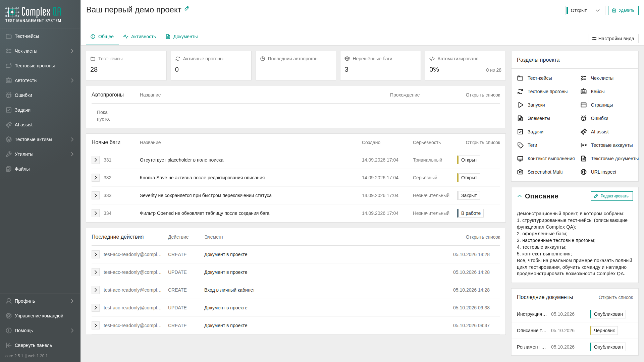Click the URL inspect globe icon
Screen dimensions: 644x362
(x=584, y=172)
